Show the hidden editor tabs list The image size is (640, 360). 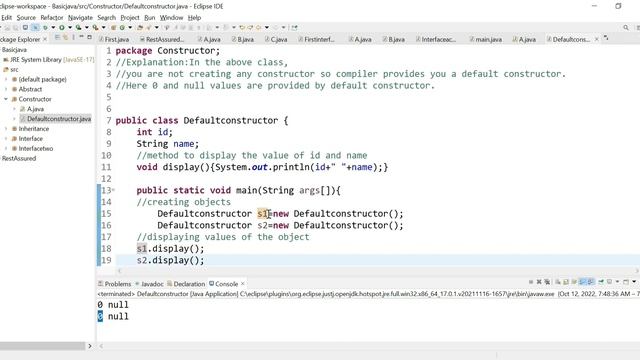pyautogui.click(x=606, y=38)
